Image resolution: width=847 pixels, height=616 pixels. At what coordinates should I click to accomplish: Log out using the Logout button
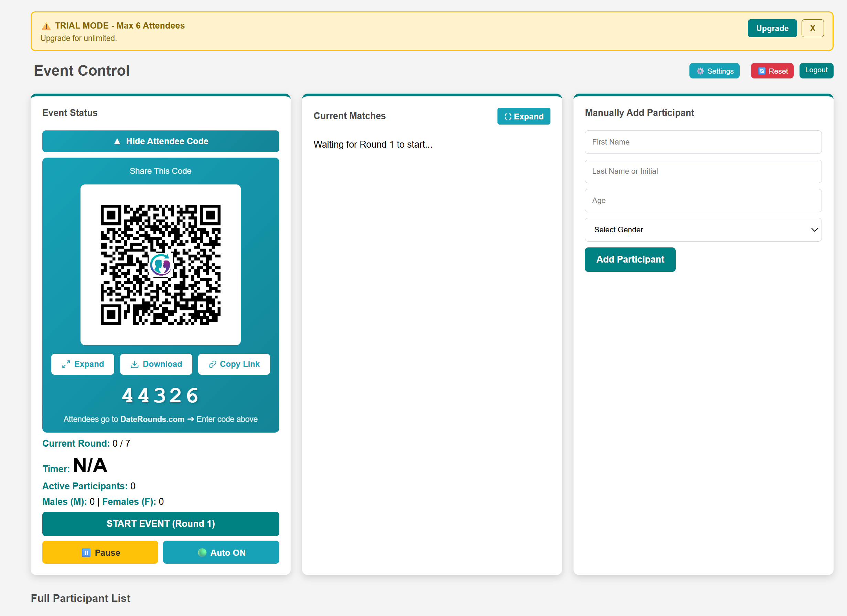coord(816,70)
